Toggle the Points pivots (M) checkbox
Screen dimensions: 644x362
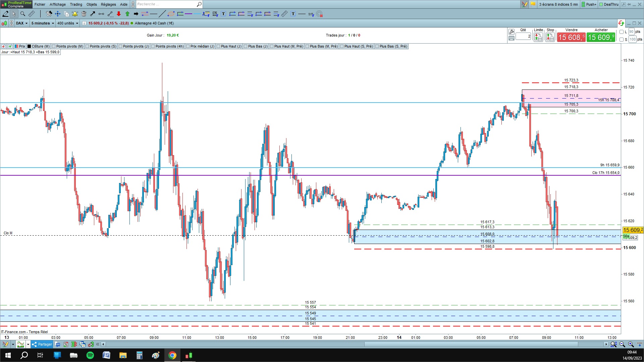tap(54, 46)
